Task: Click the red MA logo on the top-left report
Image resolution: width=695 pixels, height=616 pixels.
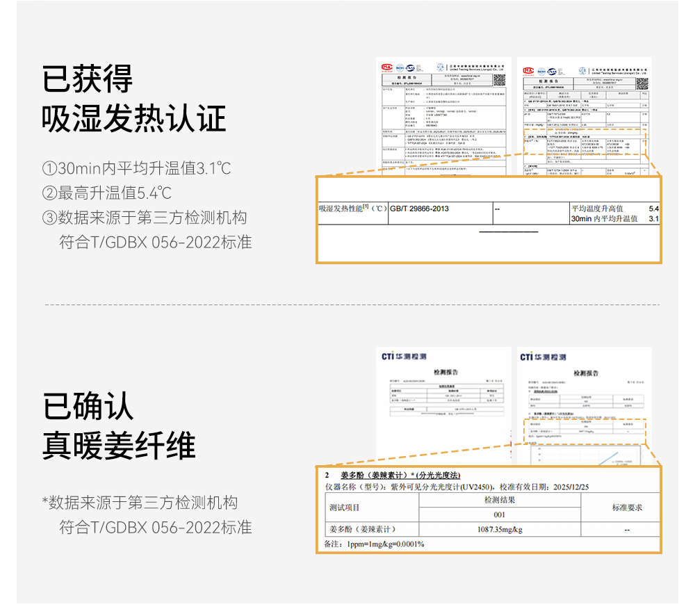Action: (386, 68)
